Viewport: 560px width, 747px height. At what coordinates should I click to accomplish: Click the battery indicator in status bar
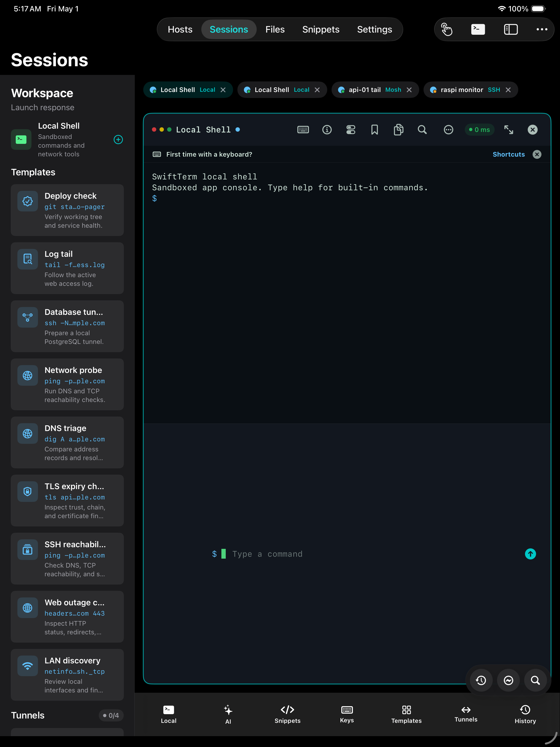click(538, 9)
